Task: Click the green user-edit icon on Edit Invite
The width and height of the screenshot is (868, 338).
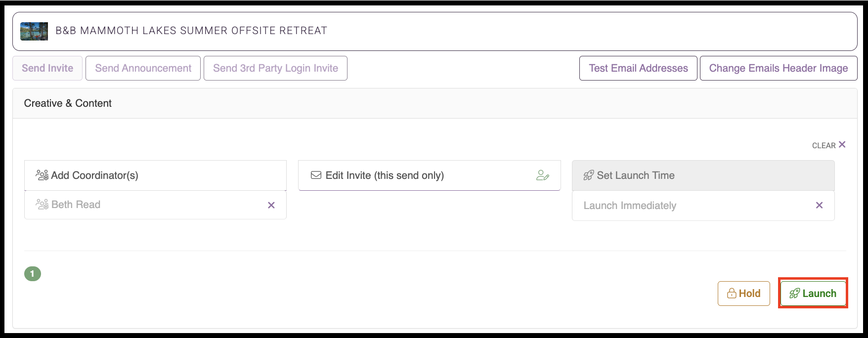Action: click(x=543, y=175)
